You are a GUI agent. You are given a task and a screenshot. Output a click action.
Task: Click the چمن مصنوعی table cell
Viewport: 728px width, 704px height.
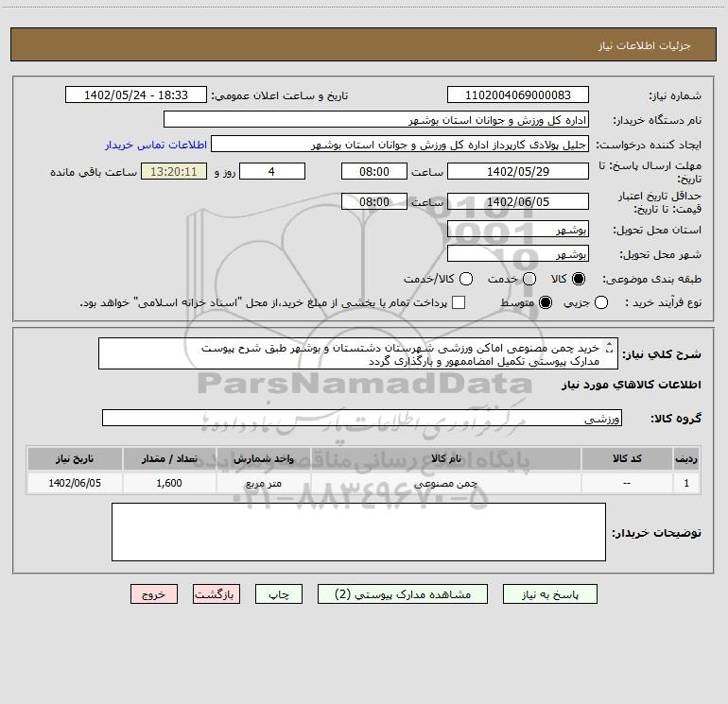pyautogui.click(x=445, y=483)
